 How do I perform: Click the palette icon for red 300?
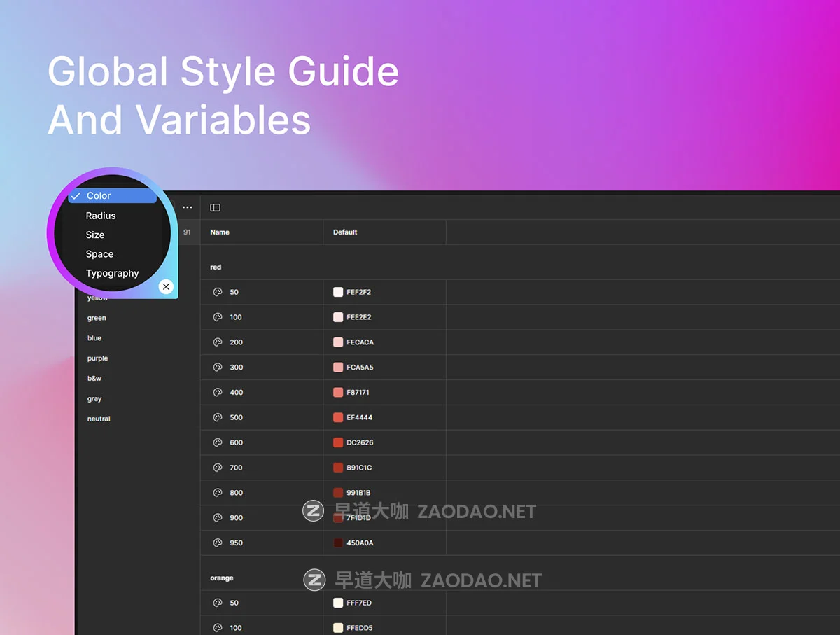218,368
